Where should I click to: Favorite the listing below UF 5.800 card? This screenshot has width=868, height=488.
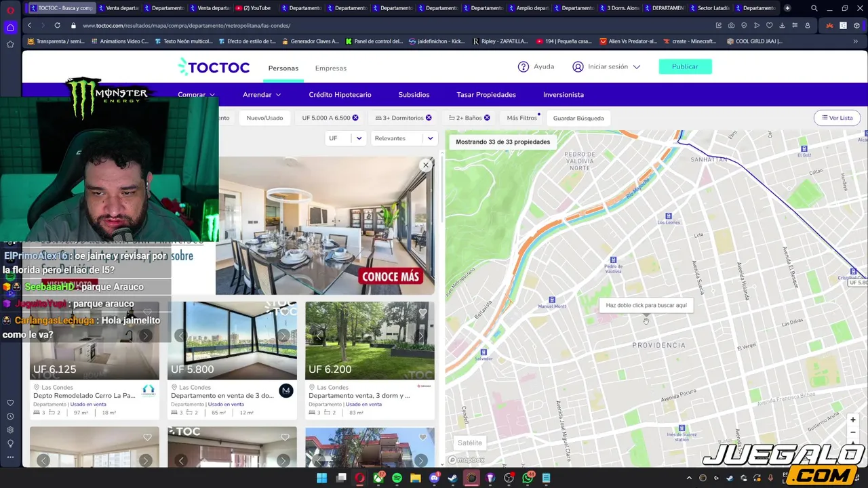[285, 437]
